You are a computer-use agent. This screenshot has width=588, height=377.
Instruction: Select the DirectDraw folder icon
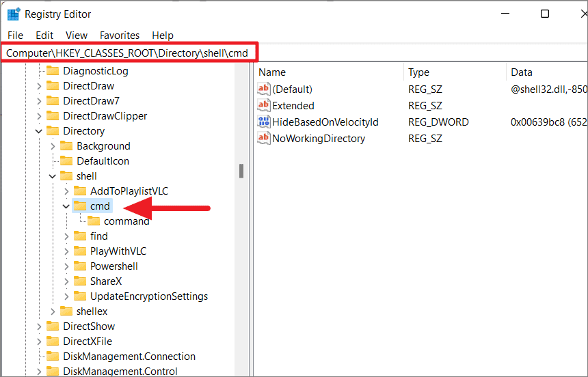pyautogui.click(x=53, y=86)
